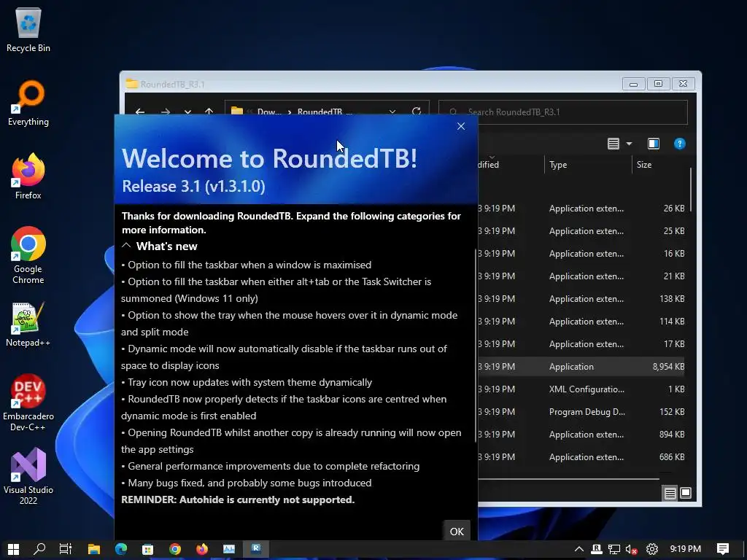Open the Recycle Bin desktop icon

pos(28,29)
